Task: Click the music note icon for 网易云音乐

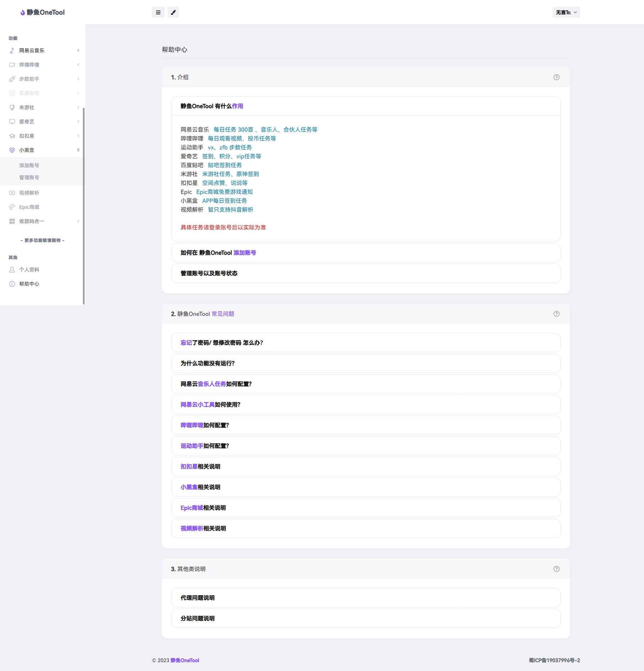Action: [x=12, y=51]
